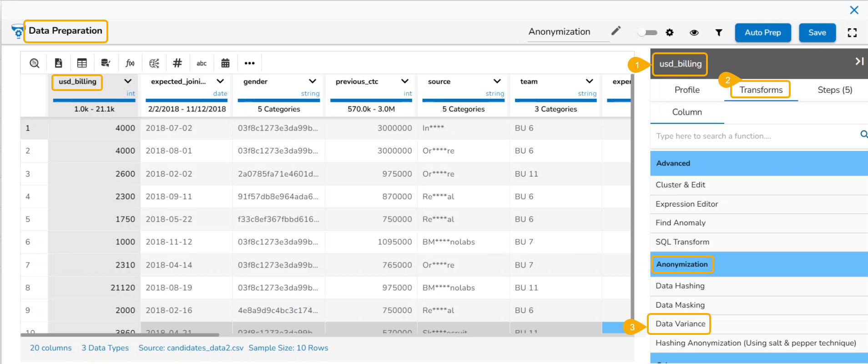Open the gear settings icon

click(670, 33)
